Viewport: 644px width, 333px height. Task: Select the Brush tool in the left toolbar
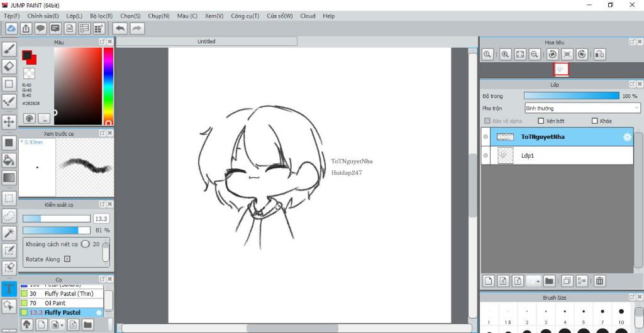point(9,49)
